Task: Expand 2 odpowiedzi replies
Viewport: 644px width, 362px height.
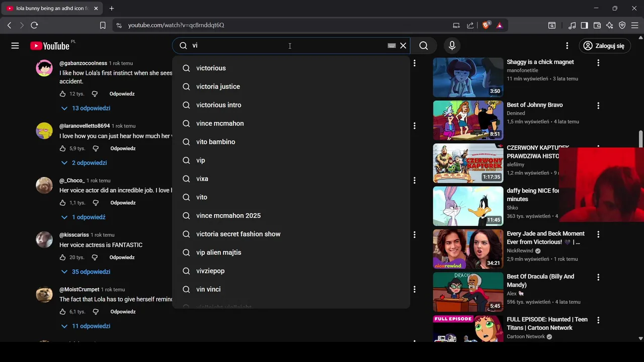Action: point(84,163)
